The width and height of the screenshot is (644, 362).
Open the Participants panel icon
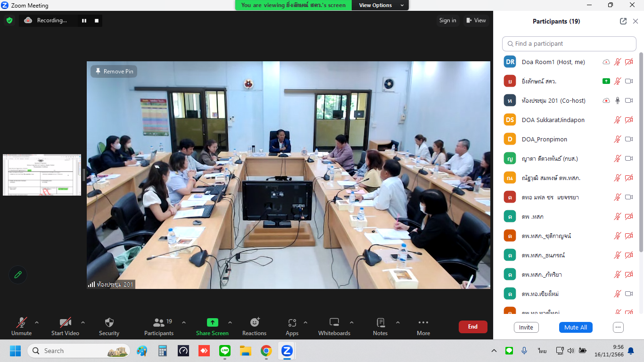click(159, 322)
